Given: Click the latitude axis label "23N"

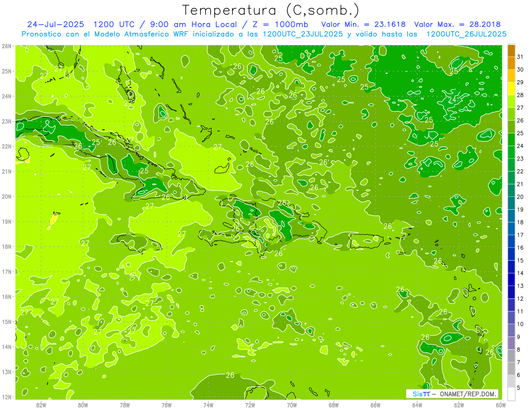Looking at the screenshot, I should tap(6, 121).
